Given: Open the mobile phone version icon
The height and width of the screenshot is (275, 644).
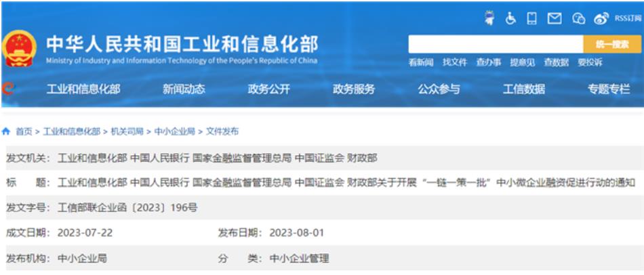Looking at the screenshot, I should (532, 18).
